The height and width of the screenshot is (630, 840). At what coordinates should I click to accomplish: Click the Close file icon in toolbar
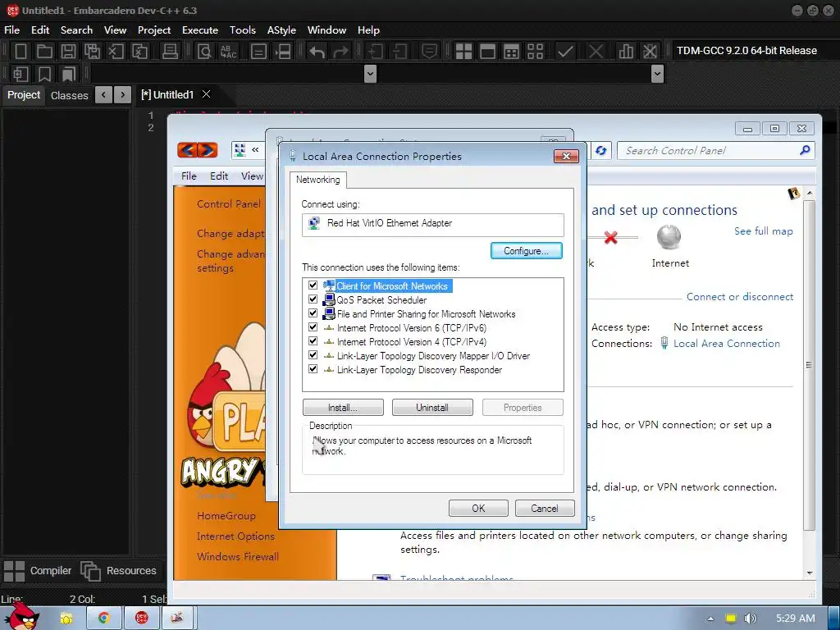click(x=116, y=52)
